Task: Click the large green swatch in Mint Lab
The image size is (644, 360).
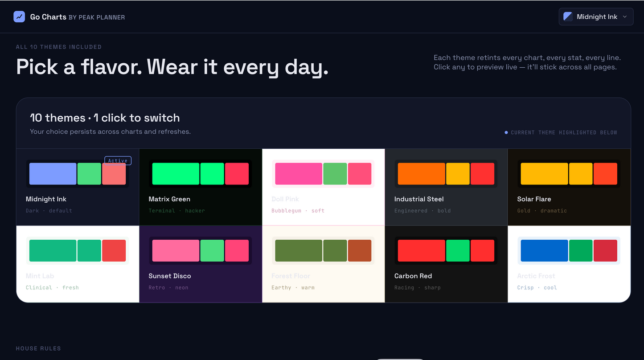Action: pyautogui.click(x=53, y=251)
